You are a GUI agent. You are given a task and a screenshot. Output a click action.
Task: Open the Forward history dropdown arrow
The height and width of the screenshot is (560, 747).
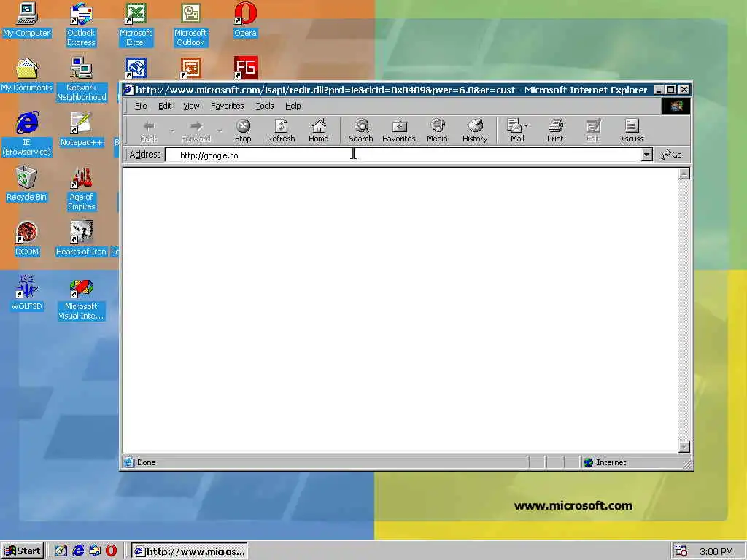(220, 131)
